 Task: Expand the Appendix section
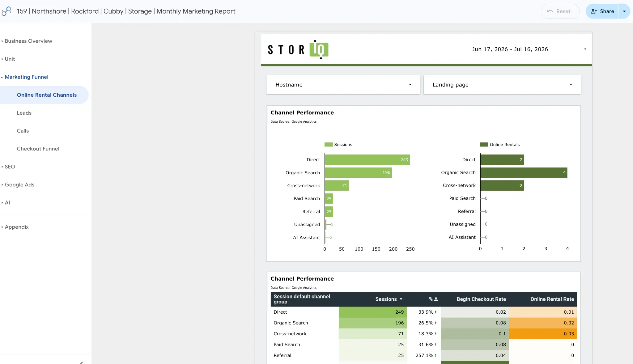pyautogui.click(x=17, y=227)
